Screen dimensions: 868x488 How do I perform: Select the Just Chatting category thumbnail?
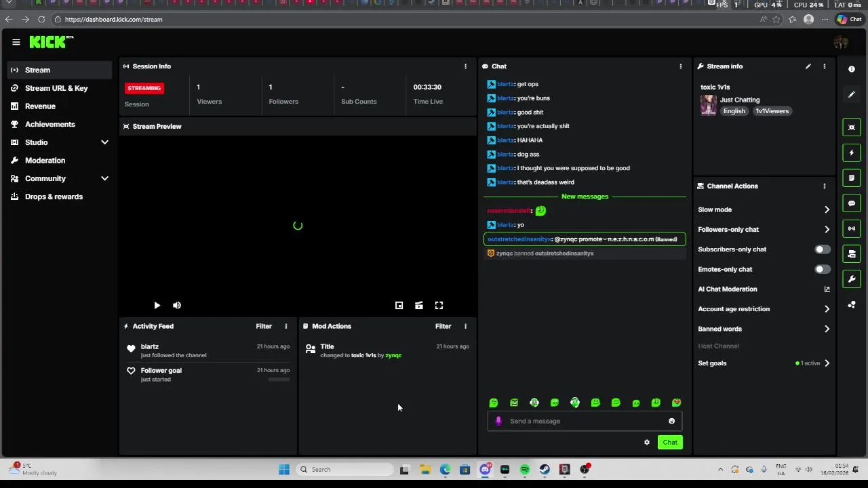pos(709,105)
